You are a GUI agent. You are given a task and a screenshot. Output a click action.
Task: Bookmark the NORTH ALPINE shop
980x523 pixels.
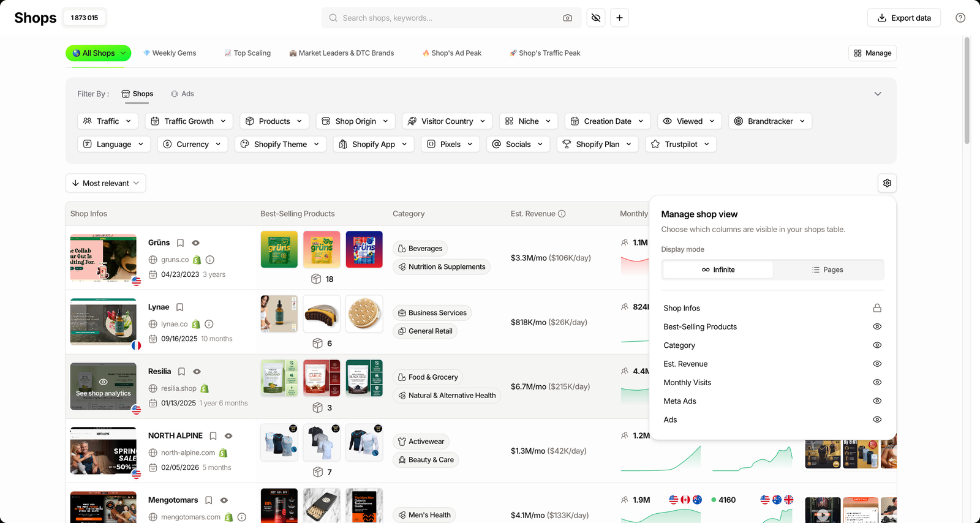(x=213, y=436)
